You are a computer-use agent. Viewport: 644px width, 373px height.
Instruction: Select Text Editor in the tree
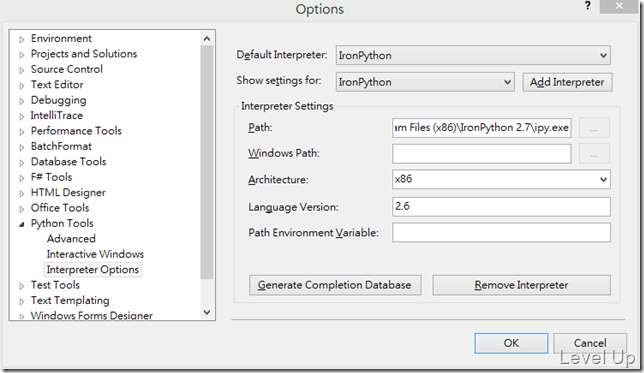tap(57, 85)
